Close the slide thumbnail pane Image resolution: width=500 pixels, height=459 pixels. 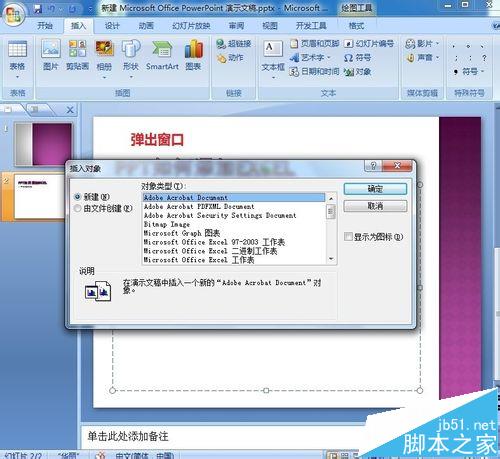pyautogui.click(x=70, y=110)
